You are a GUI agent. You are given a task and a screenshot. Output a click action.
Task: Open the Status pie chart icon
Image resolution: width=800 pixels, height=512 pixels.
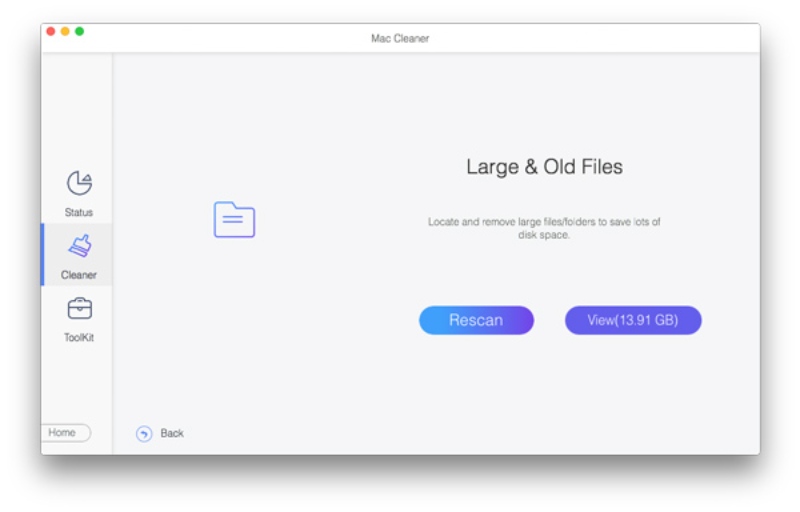tap(79, 183)
